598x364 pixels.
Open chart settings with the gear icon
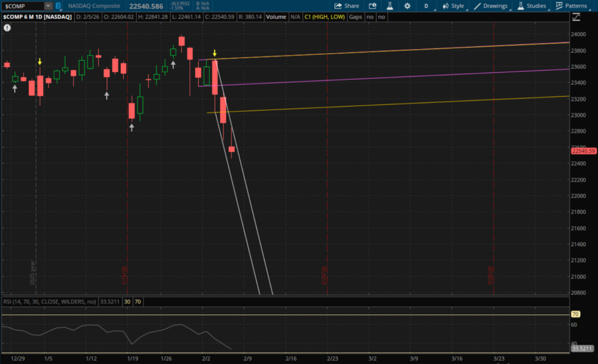tap(406, 6)
